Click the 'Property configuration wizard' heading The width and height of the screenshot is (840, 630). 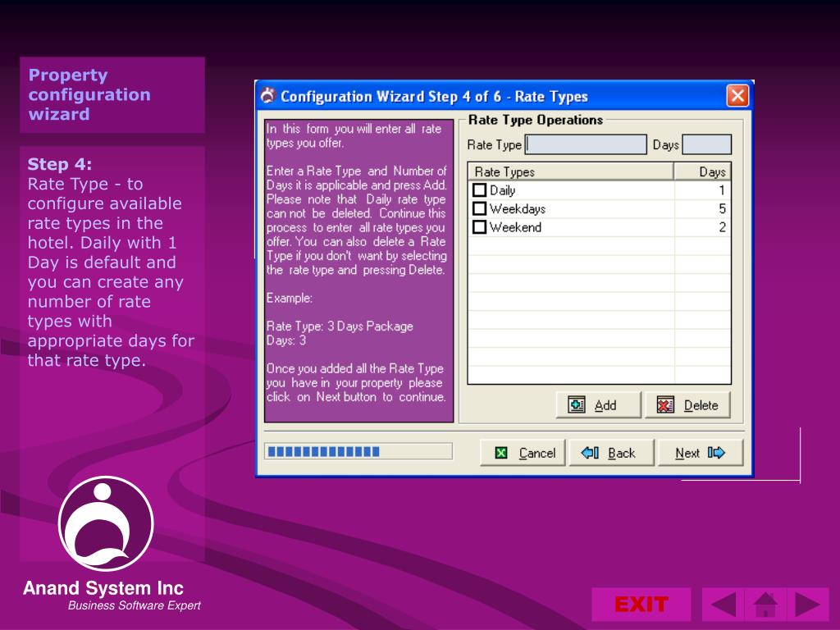[x=89, y=94]
